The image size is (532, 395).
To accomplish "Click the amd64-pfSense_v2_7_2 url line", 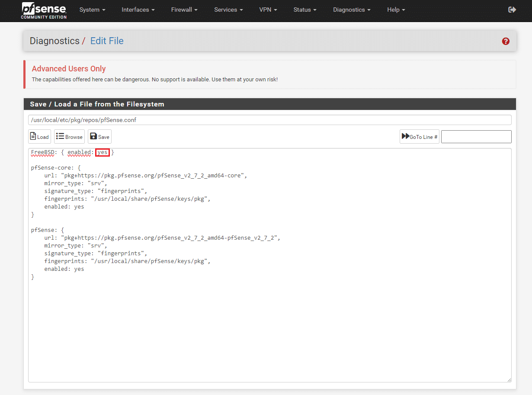I will click(x=162, y=238).
